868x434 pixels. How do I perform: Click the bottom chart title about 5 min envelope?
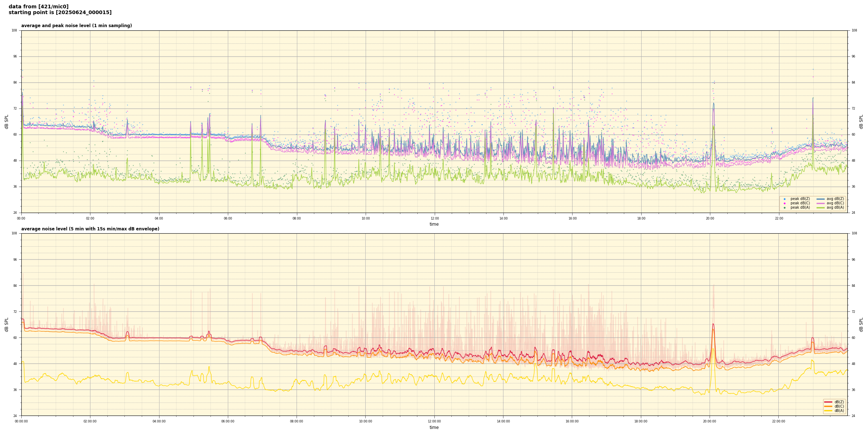(x=90, y=229)
